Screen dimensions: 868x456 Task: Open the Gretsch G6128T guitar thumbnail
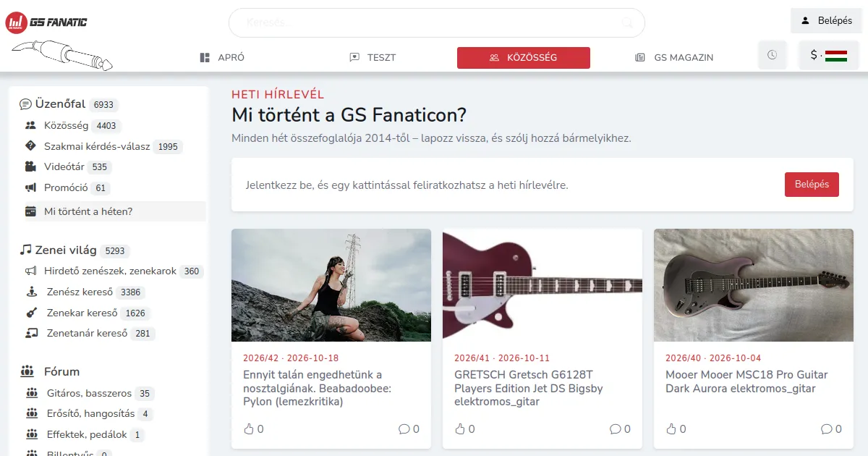(542, 285)
